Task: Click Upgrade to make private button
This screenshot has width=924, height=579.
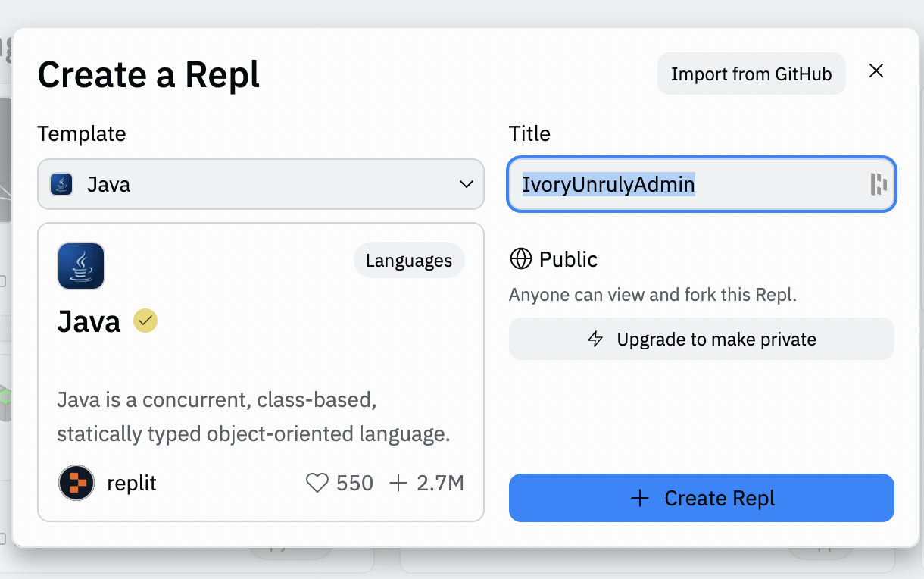Action: 701,339
